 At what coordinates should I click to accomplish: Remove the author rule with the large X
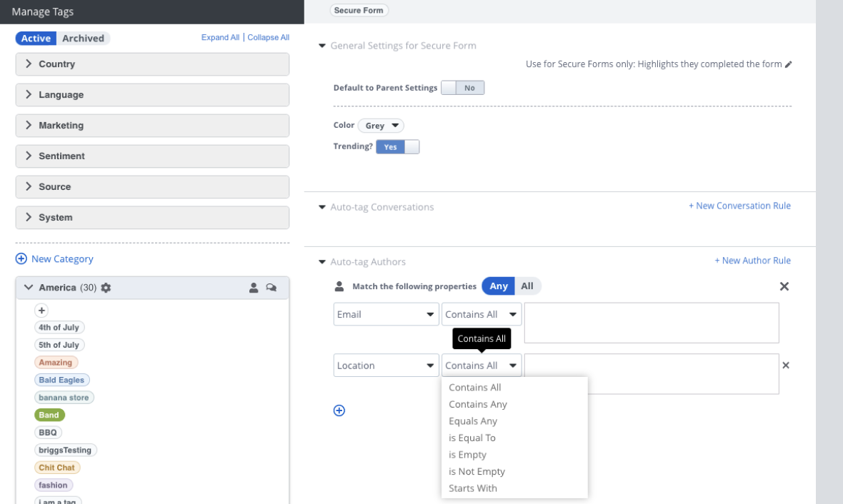pos(784,286)
